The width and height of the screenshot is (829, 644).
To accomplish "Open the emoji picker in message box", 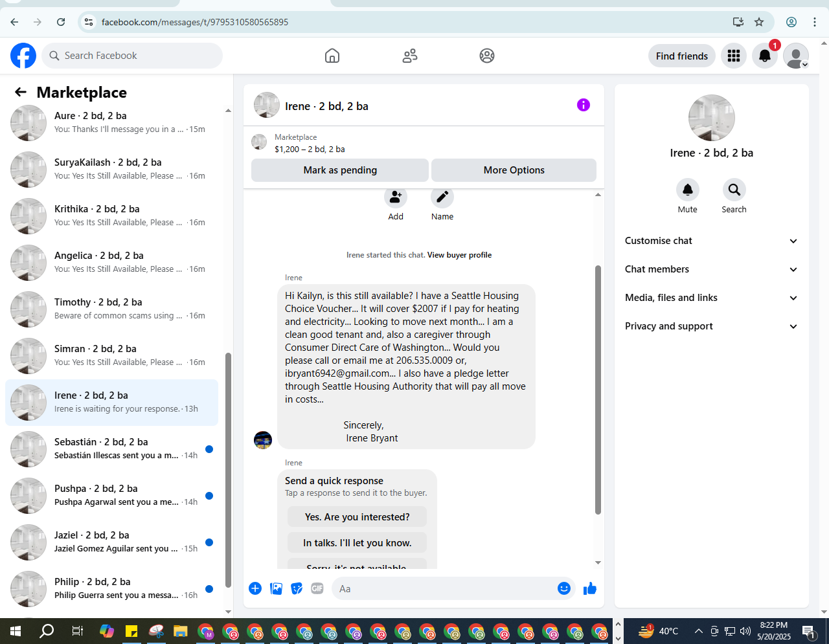I will (x=564, y=588).
